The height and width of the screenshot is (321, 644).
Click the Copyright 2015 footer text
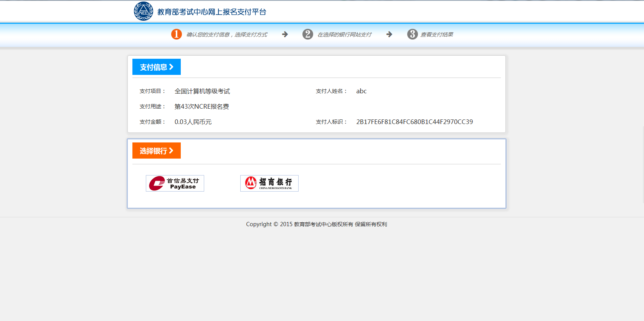click(316, 224)
